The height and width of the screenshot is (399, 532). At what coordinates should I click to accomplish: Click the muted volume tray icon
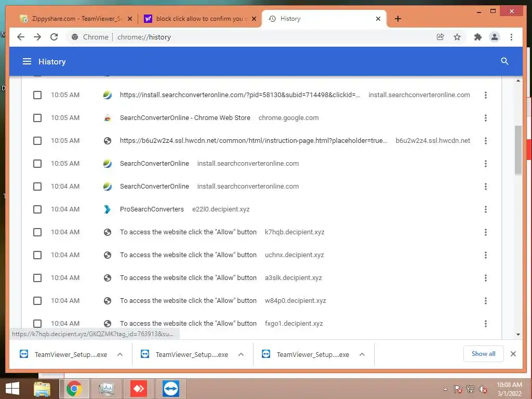tap(483, 389)
